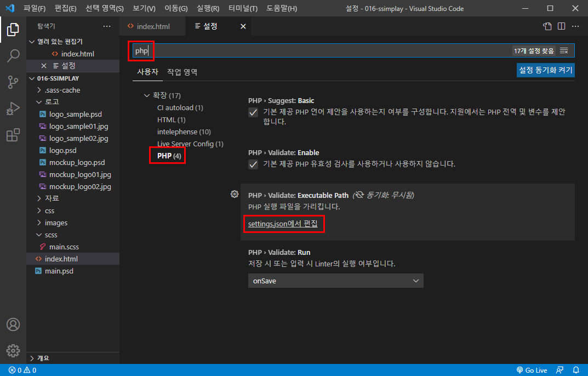Image resolution: width=588 pixels, height=376 pixels.
Task: Open the Explorer view in activity bar
Action: [13, 29]
